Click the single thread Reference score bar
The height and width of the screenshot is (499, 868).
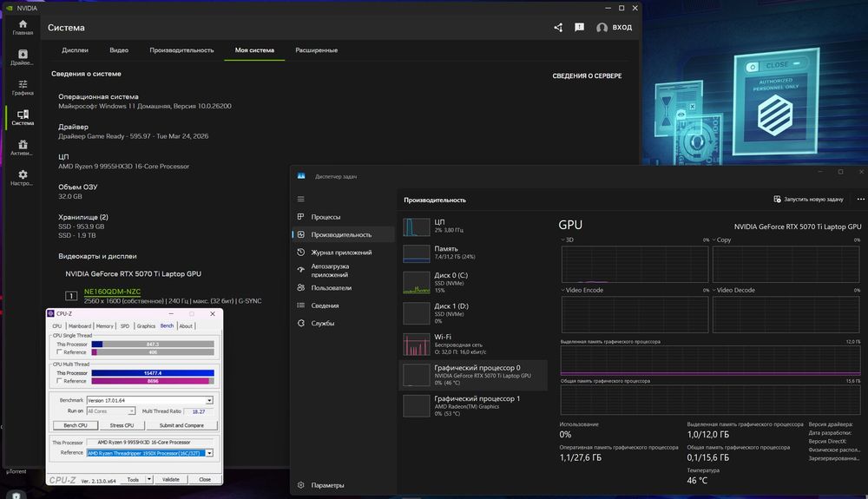click(x=153, y=351)
